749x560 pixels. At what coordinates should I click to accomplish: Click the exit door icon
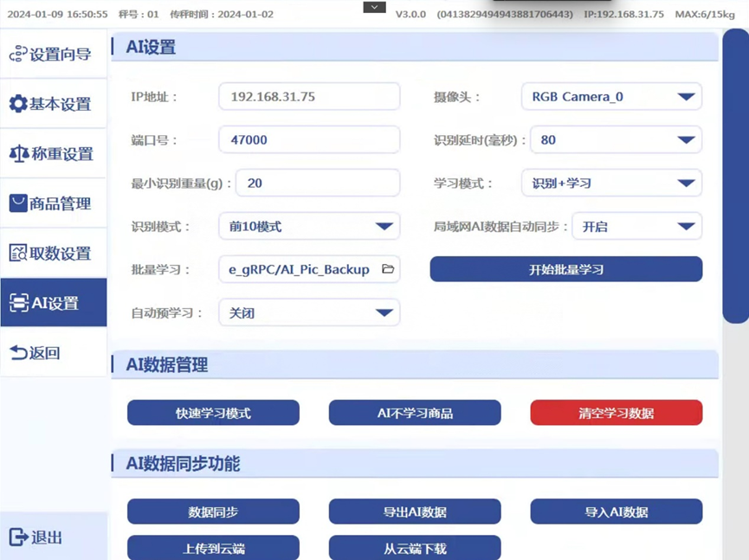click(x=18, y=537)
